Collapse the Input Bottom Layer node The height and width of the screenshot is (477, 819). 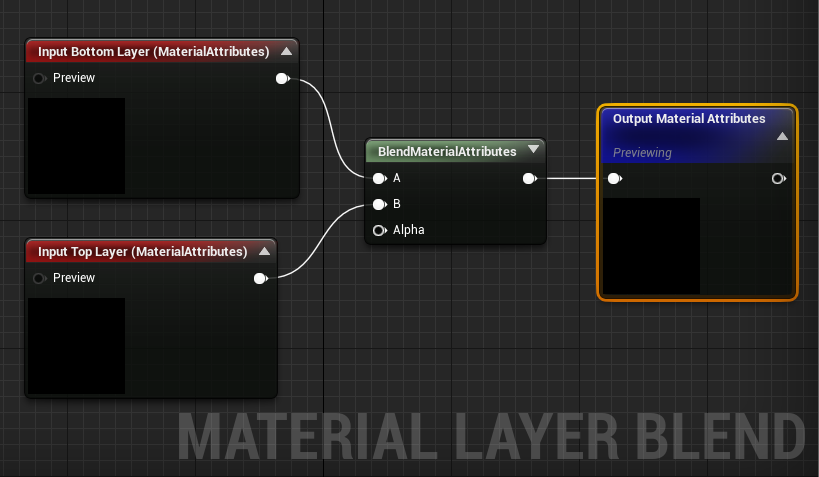click(286, 51)
